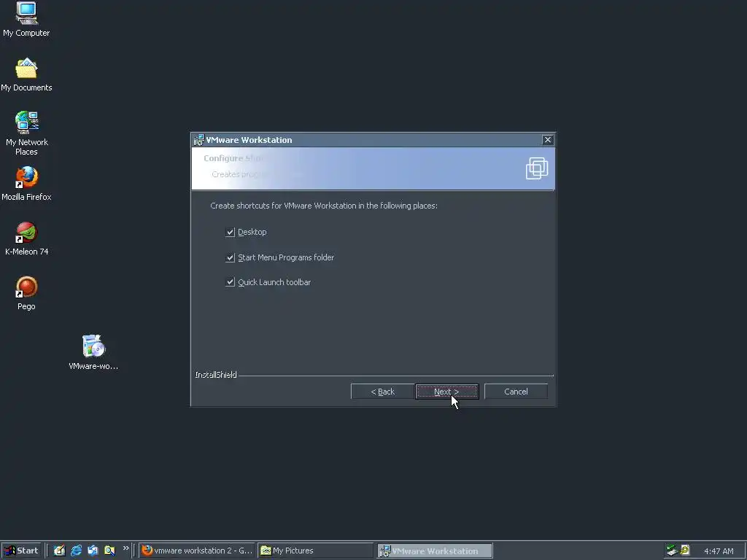Select My Network Places desktop icon
The height and width of the screenshot is (560, 747).
point(26,133)
